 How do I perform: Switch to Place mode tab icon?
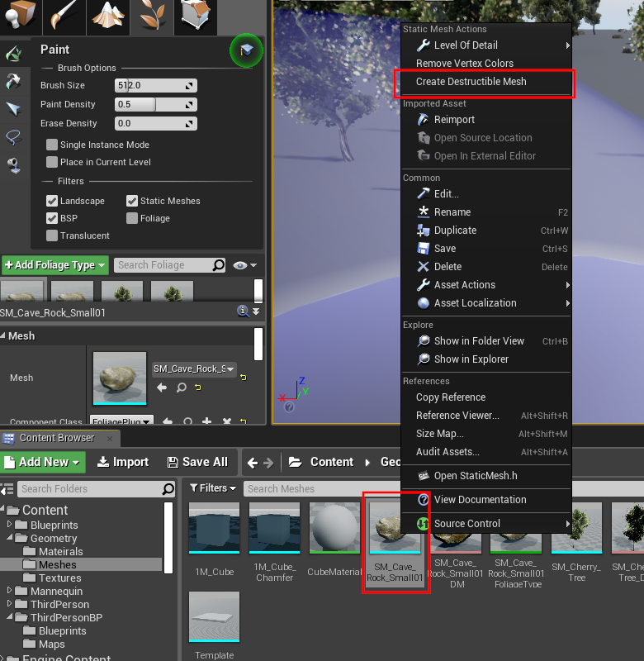[20, 16]
